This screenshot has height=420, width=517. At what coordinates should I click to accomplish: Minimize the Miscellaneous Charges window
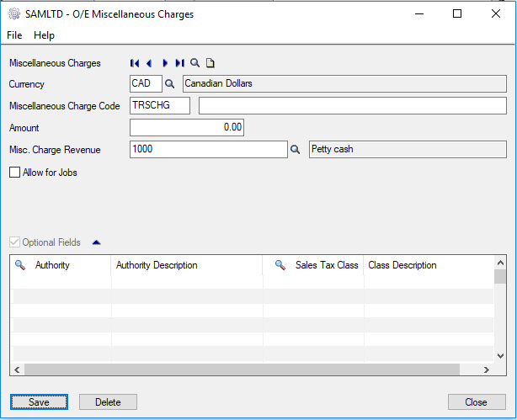point(419,13)
